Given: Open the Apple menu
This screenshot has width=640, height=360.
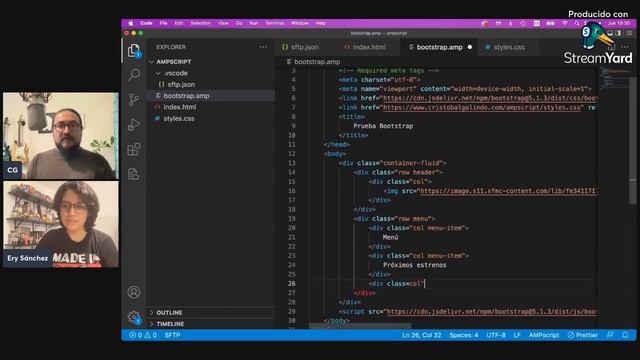Looking at the screenshot, I should [x=131, y=23].
